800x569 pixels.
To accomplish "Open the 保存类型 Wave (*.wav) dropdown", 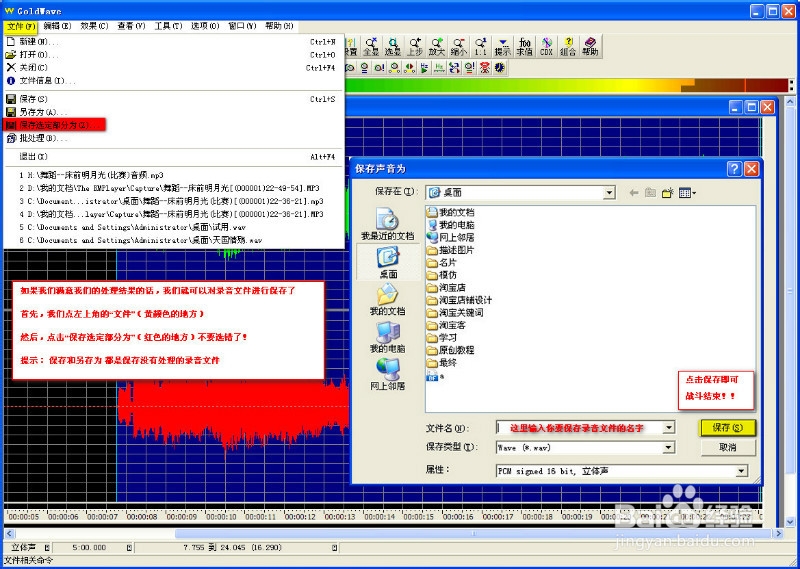I will click(x=669, y=448).
